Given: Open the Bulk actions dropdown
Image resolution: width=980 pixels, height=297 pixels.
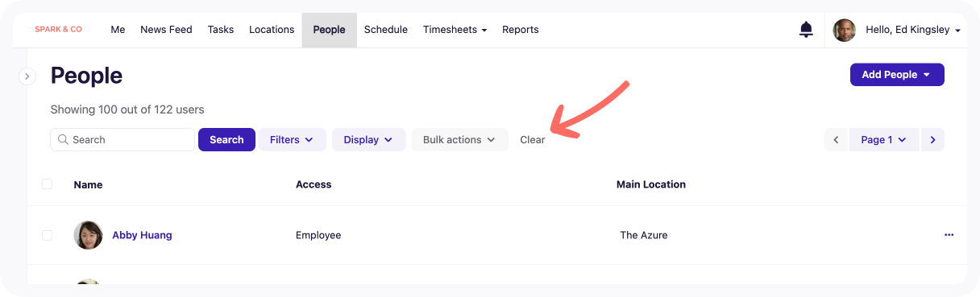Looking at the screenshot, I should pyautogui.click(x=459, y=139).
